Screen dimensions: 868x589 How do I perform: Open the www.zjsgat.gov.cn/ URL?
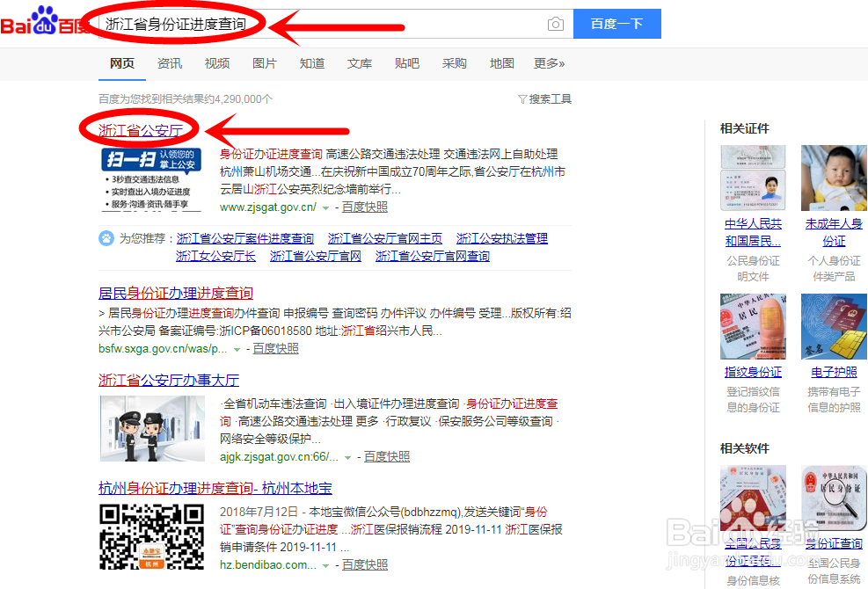pos(268,207)
